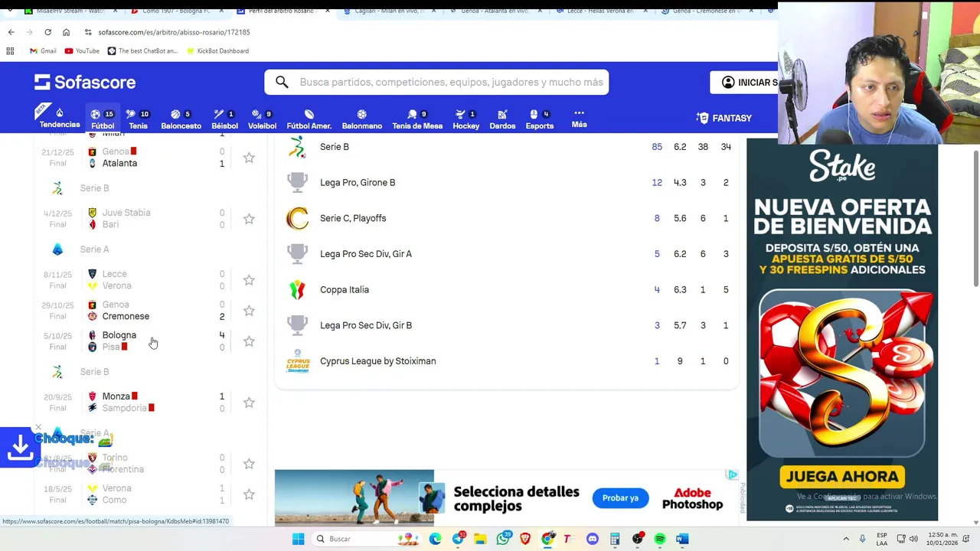The image size is (980, 551).
Task: Favorite the Lecce vs Verona match
Action: click(x=249, y=280)
